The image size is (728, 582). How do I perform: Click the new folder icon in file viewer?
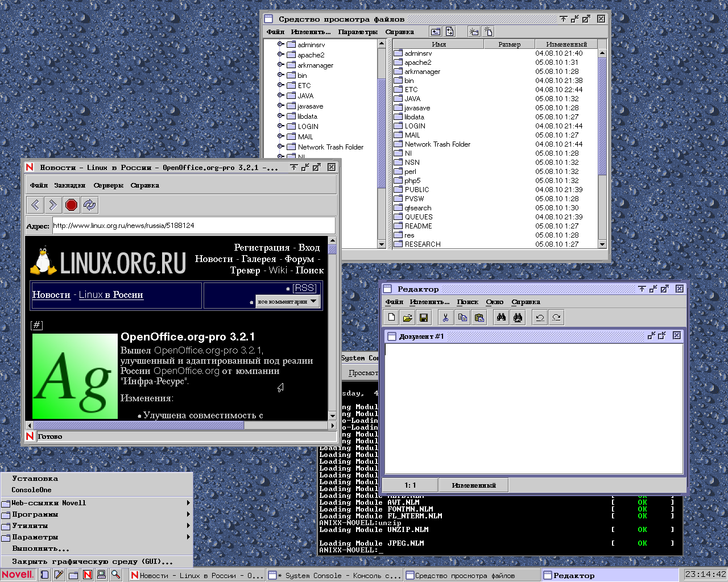click(474, 32)
